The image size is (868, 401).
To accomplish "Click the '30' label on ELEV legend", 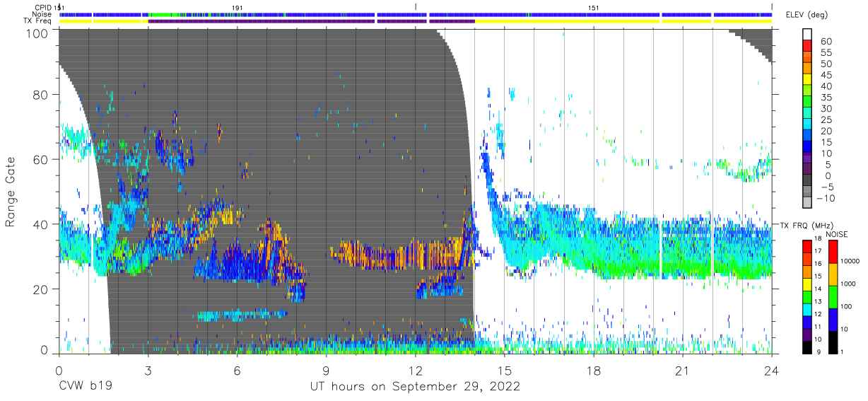I will click(826, 108).
